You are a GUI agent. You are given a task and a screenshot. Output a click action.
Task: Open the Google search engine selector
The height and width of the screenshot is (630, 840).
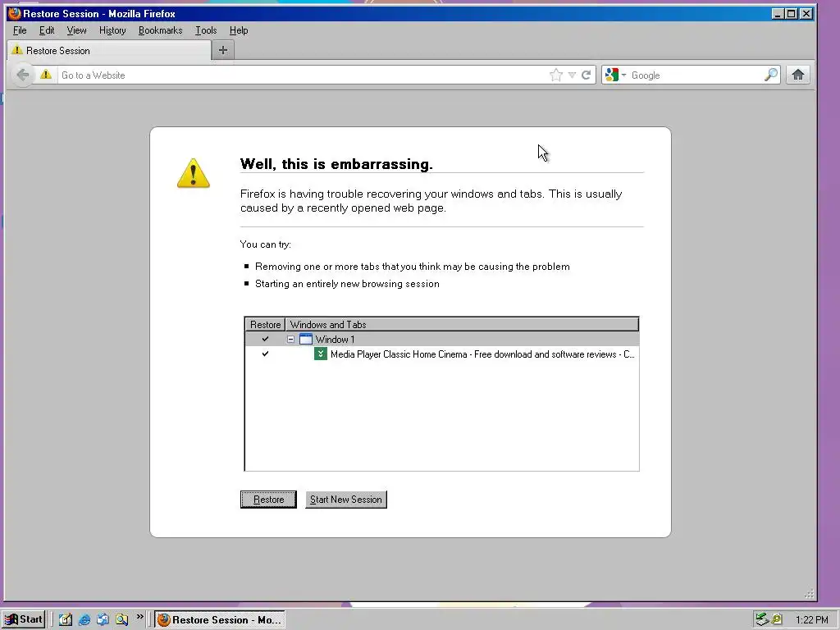615,75
